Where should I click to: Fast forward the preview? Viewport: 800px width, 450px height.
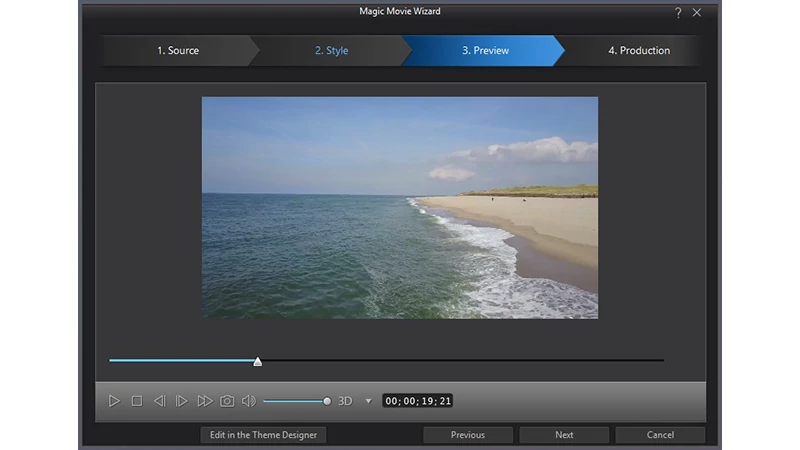click(205, 401)
